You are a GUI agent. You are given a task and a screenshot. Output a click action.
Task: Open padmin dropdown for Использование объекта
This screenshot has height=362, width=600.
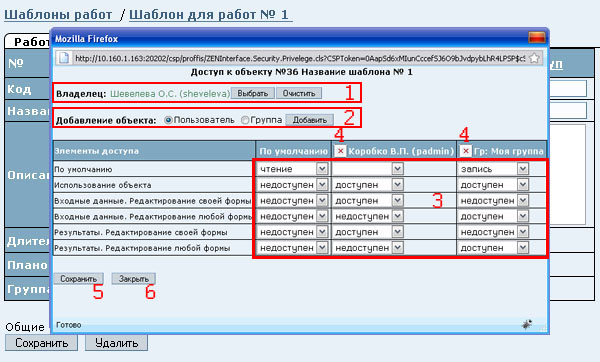[368, 185]
